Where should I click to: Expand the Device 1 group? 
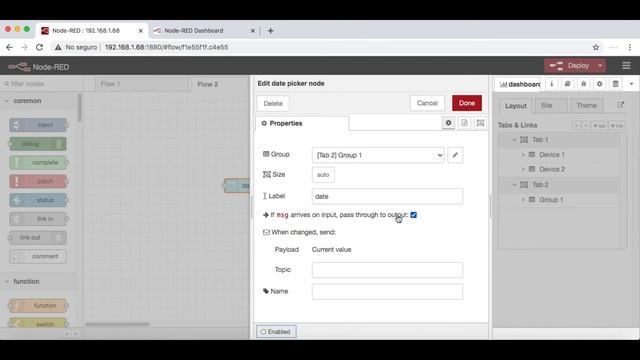coord(523,155)
